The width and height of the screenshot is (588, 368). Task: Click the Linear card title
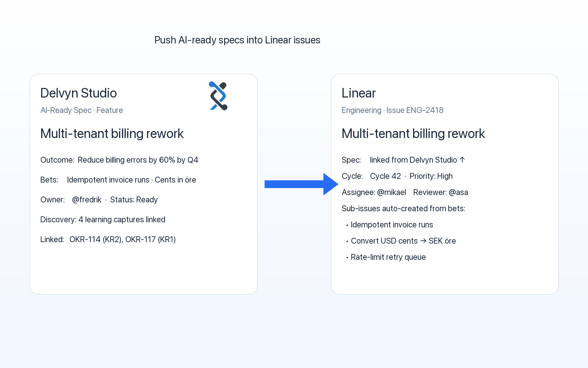tap(359, 93)
